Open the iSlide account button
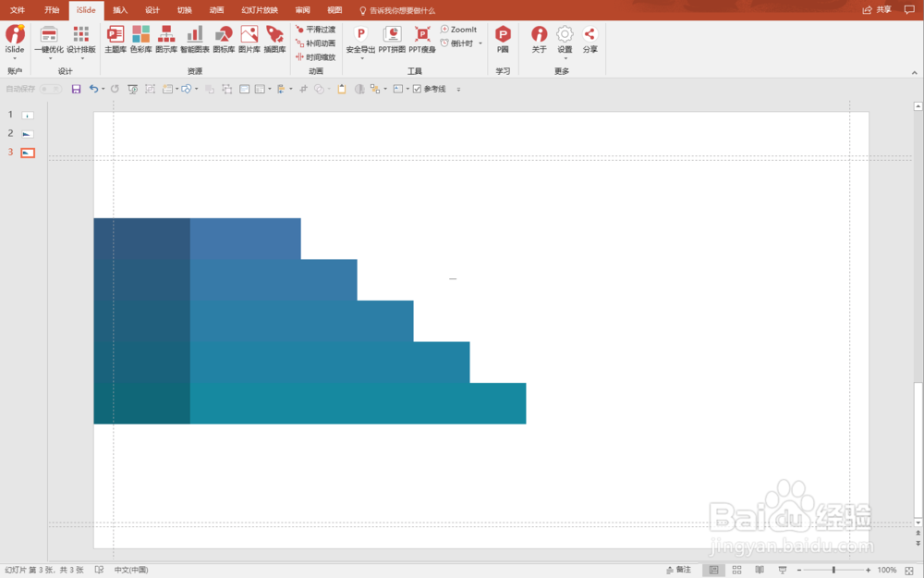Image resolution: width=924 pixels, height=578 pixels. tap(15, 39)
